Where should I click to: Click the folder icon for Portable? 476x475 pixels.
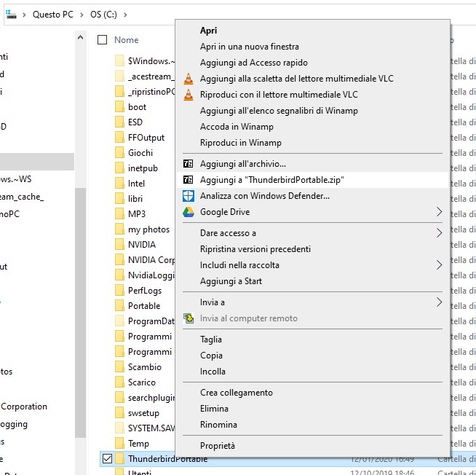tap(119, 305)
